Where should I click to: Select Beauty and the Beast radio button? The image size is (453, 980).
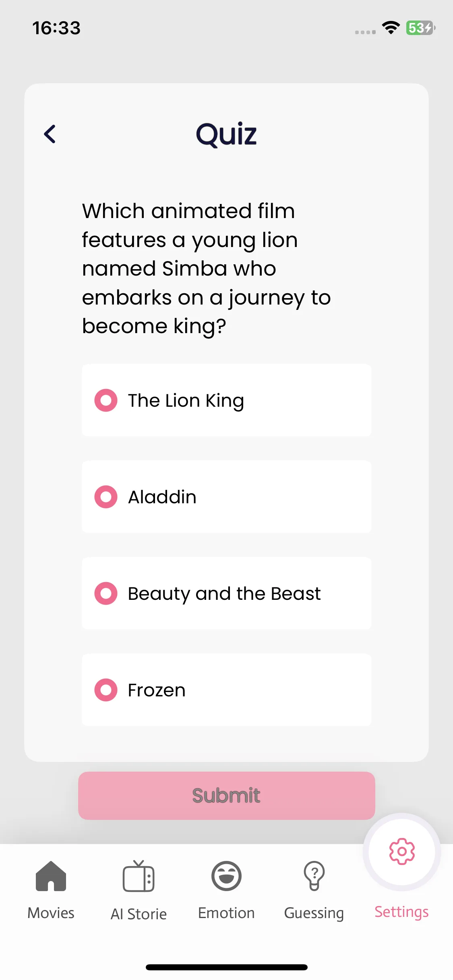106,593
